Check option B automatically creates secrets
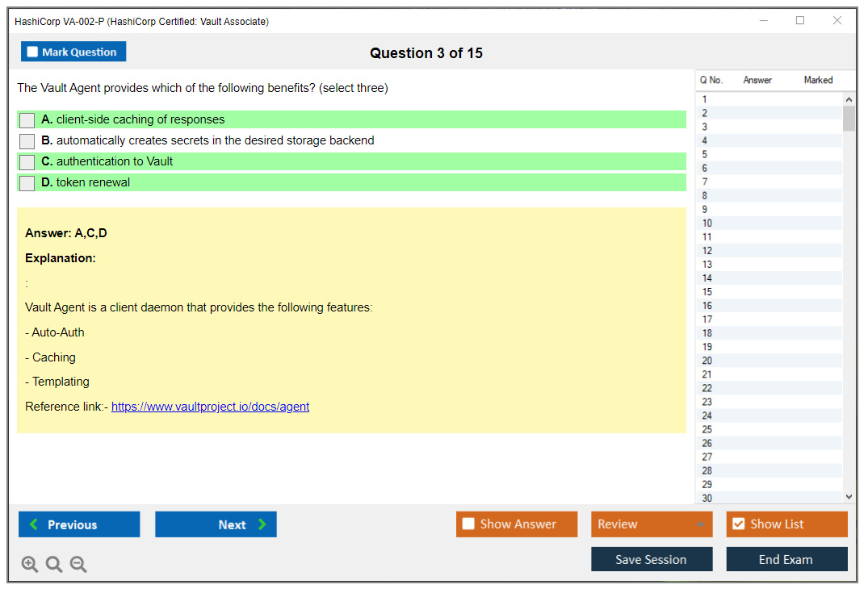 pos(27,141)
